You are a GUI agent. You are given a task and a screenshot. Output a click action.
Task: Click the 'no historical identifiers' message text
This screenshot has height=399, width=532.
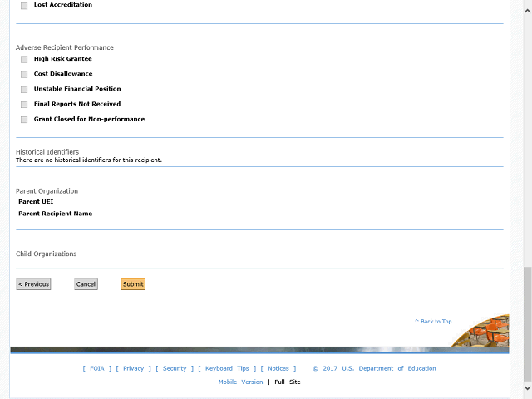[x=89, y=160]
